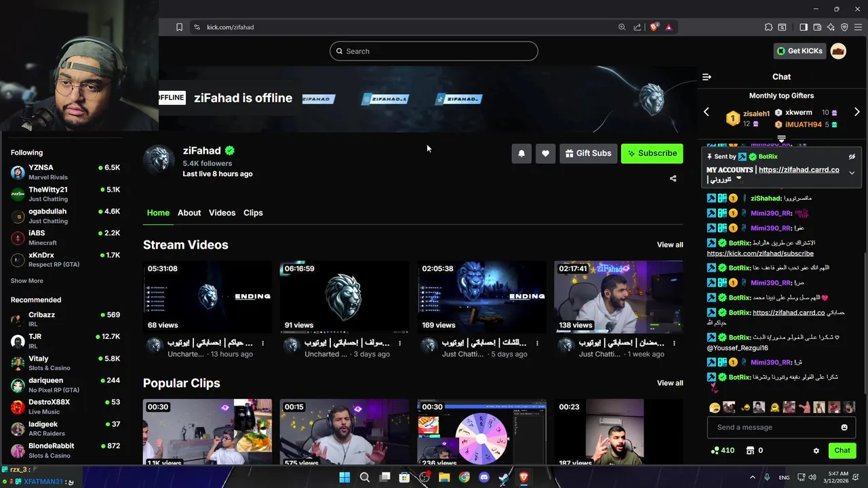
Task: Open TheWitty21 channel in Following
Action: (65, 194)
